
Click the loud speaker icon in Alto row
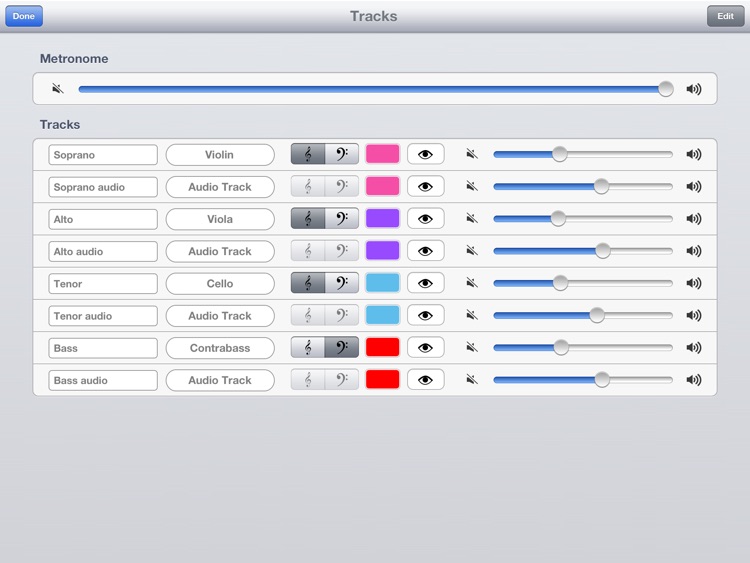click(694, 219)
